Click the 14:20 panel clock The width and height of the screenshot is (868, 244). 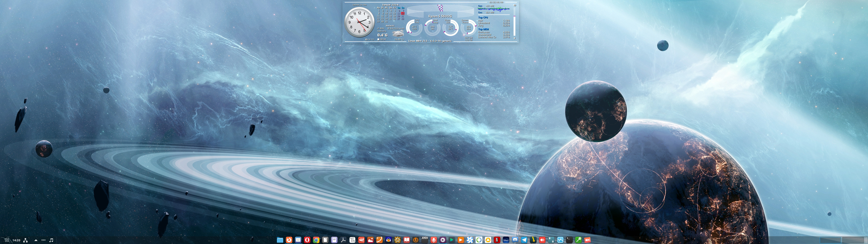[x=17, y=240]
